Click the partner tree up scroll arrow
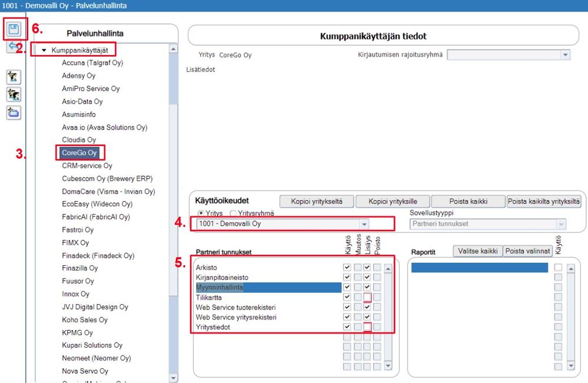This screenshot has width=588, height=383. point(173,49)
